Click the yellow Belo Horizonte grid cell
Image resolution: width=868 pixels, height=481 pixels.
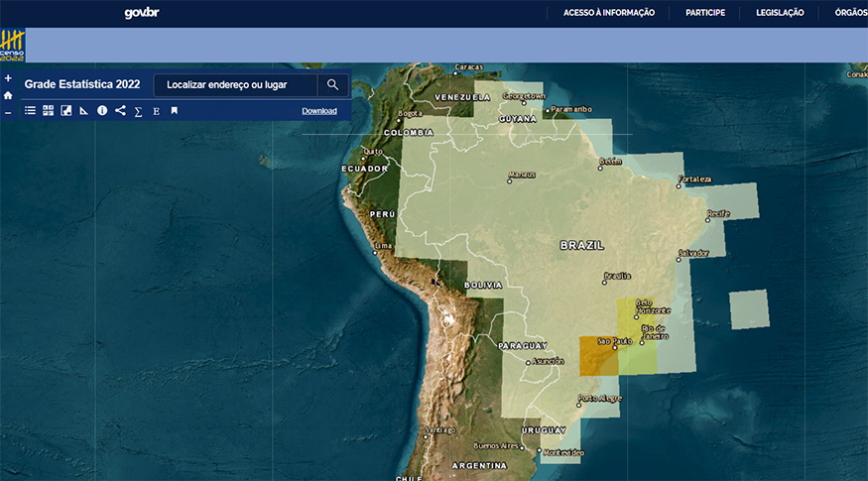(636, 318)
